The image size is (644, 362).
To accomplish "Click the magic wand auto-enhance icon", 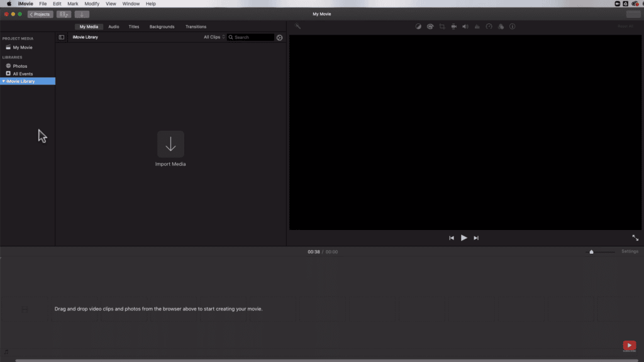I will (x=298, y=26).
